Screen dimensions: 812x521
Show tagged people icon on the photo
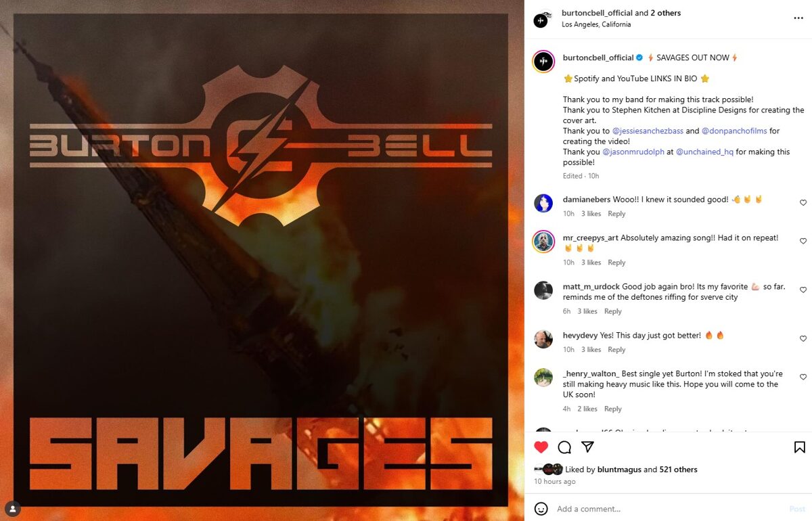12,508
